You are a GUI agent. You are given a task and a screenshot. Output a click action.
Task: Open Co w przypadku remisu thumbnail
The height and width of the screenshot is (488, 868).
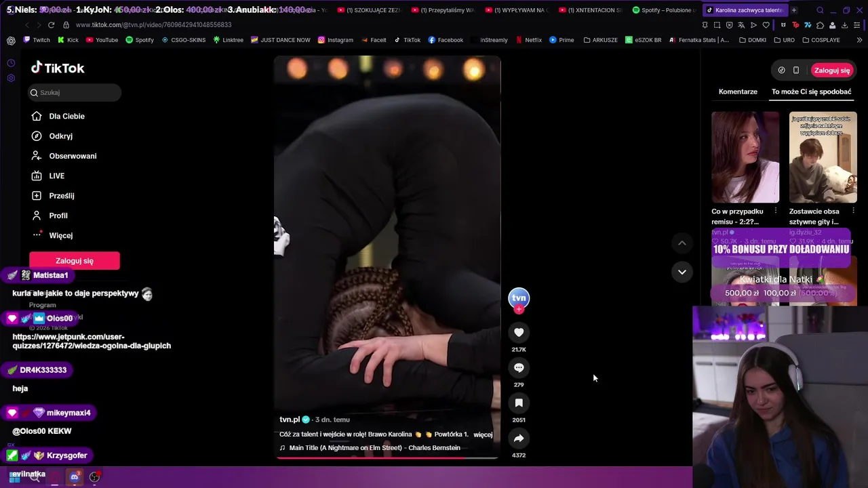(745, 157)
